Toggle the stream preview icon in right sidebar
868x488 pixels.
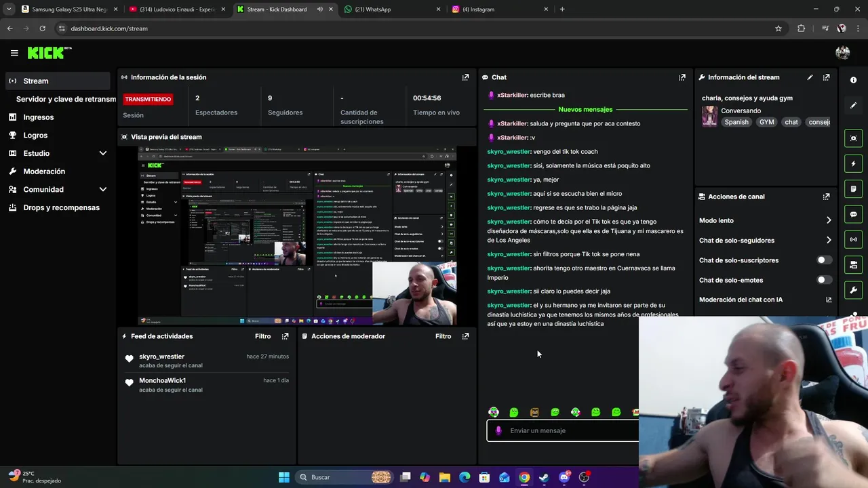click(x=853, y=138)
